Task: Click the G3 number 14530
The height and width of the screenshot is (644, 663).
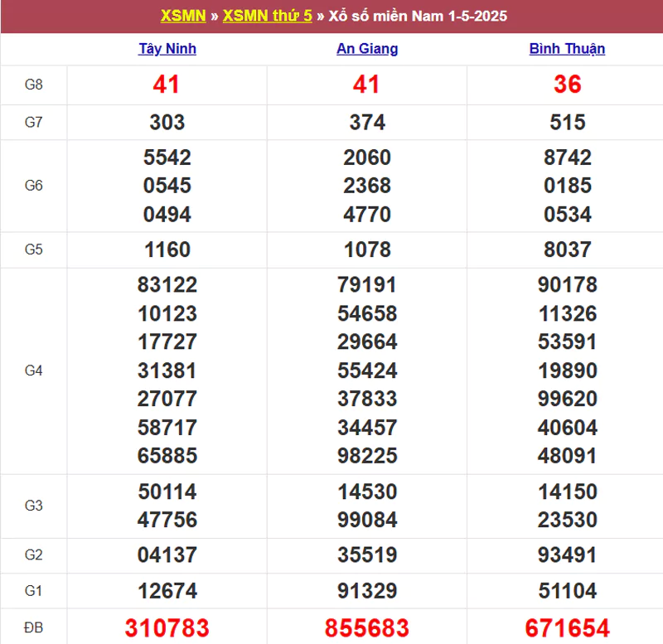Action: (367, 491)
